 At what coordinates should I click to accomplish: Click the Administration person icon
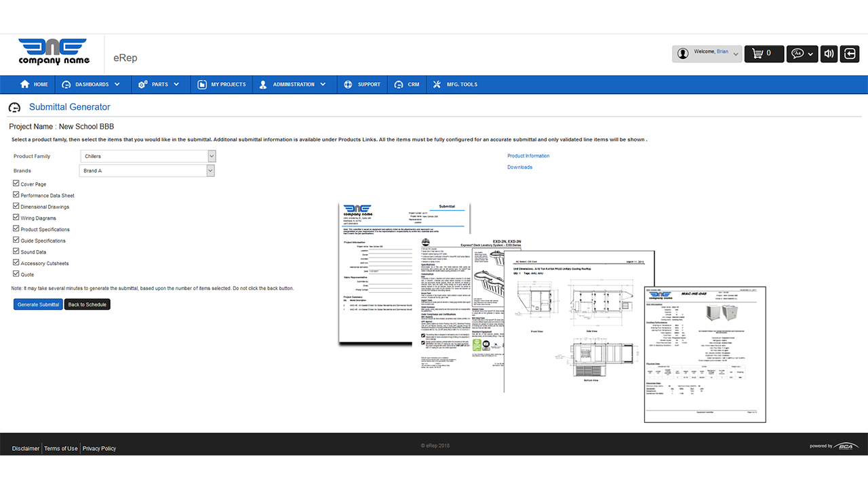click(263, 85)
